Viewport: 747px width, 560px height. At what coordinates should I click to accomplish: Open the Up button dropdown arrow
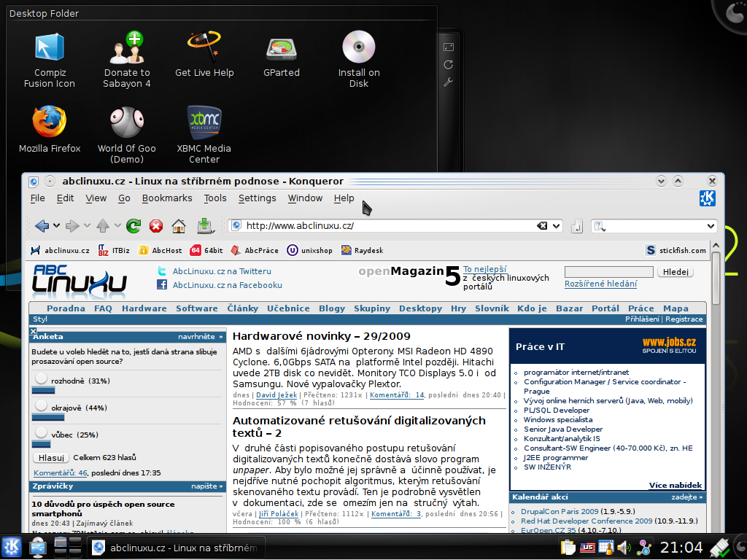[x=117, y=226]
